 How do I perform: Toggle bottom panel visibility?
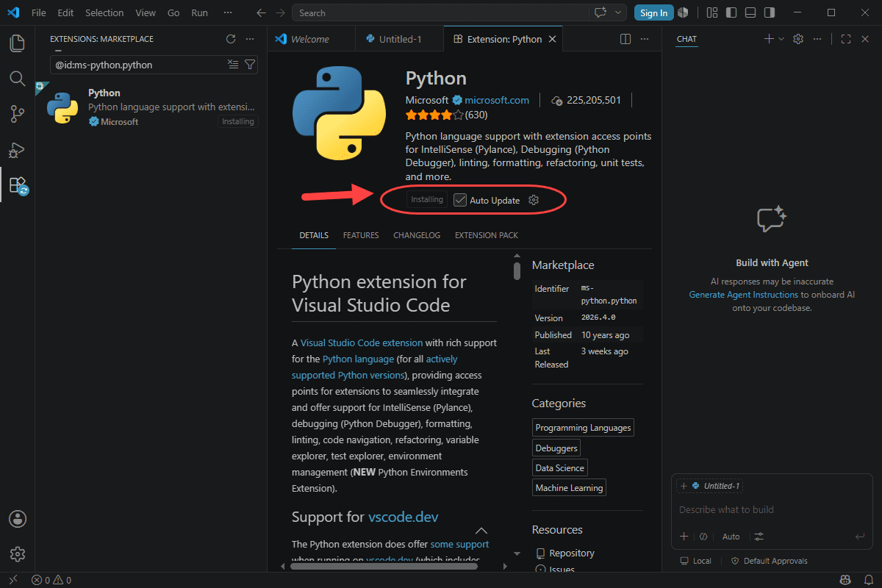coord(750,12)
